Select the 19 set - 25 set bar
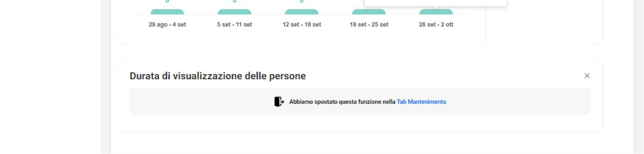 tap(369, 12)
